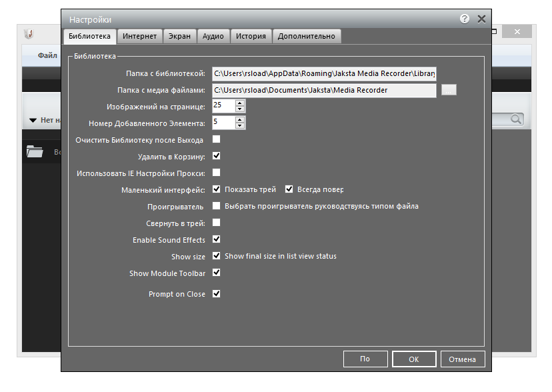Switch to the Интернет tab
552x392 pixels.
pyautogui.click(x=139, y=36)
